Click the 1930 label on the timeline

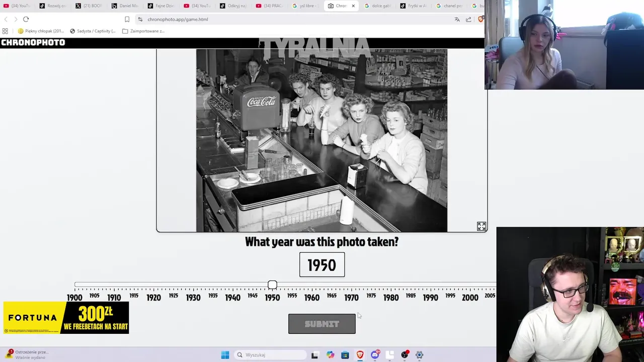193,298
